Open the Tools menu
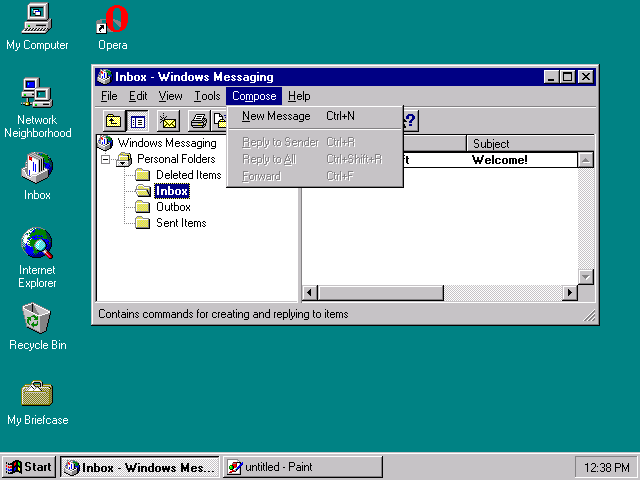The width and height of the screenshot is (640, 480). [207, 96]
